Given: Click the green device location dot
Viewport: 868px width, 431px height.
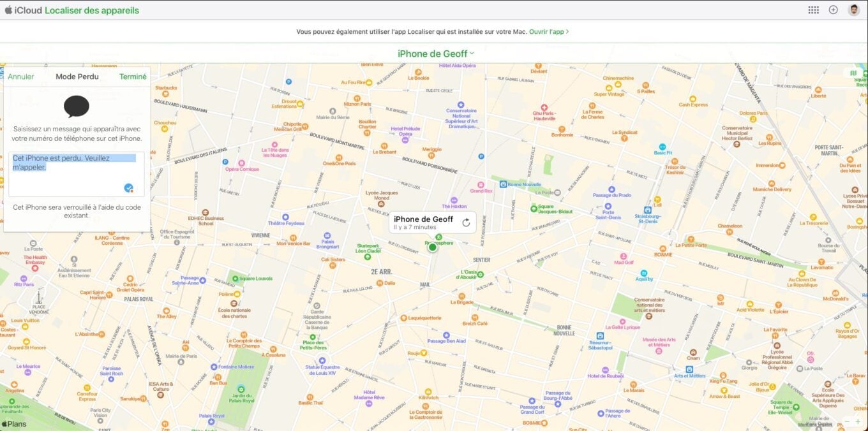Looking at the screenshot, I should [x=432, y=247].
